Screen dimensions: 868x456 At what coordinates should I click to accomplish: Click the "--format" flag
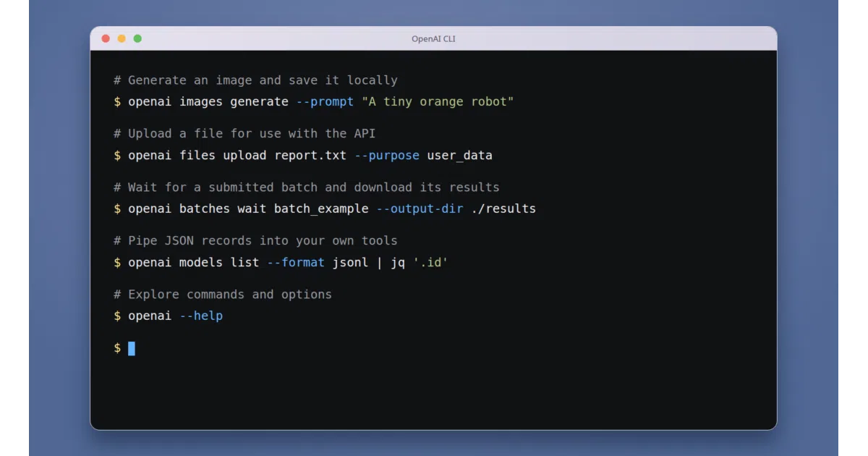(x=296, y=262)
